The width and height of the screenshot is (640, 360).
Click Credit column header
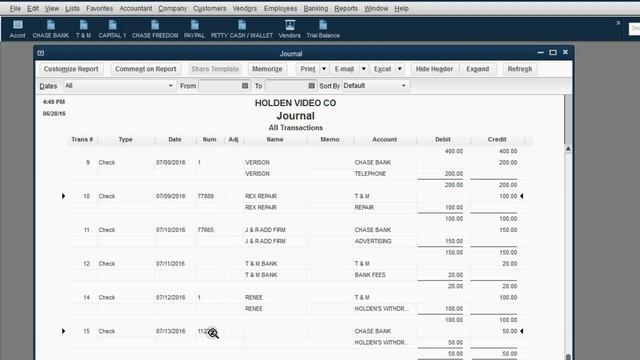click(x=497, y=140)
